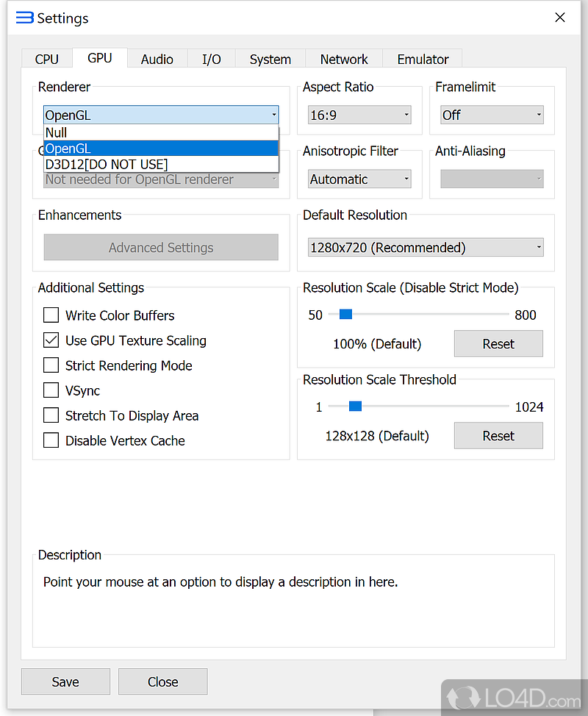Pick OpenGL in the Renderer list
Viewport: 588px width, 716px height.
point(161,148)
